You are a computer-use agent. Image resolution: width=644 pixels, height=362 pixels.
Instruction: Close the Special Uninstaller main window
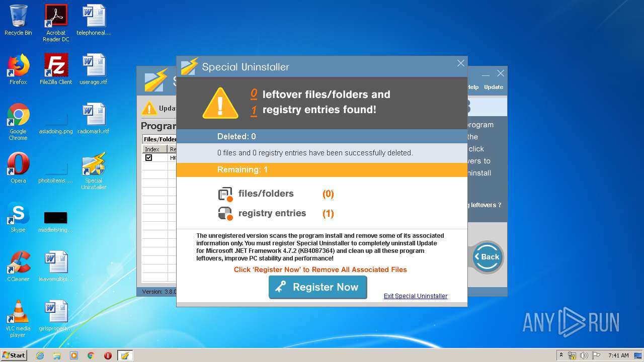(501, 73)
